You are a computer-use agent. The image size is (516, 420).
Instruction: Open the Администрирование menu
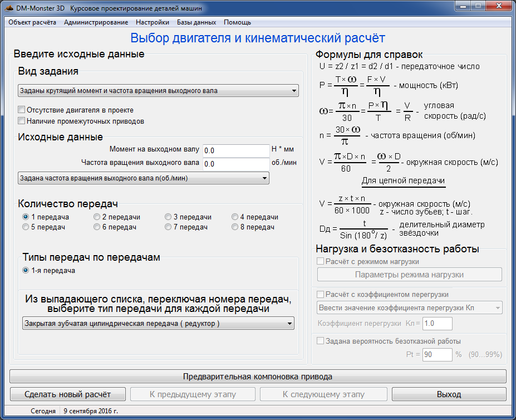click(x=96, y=22)
